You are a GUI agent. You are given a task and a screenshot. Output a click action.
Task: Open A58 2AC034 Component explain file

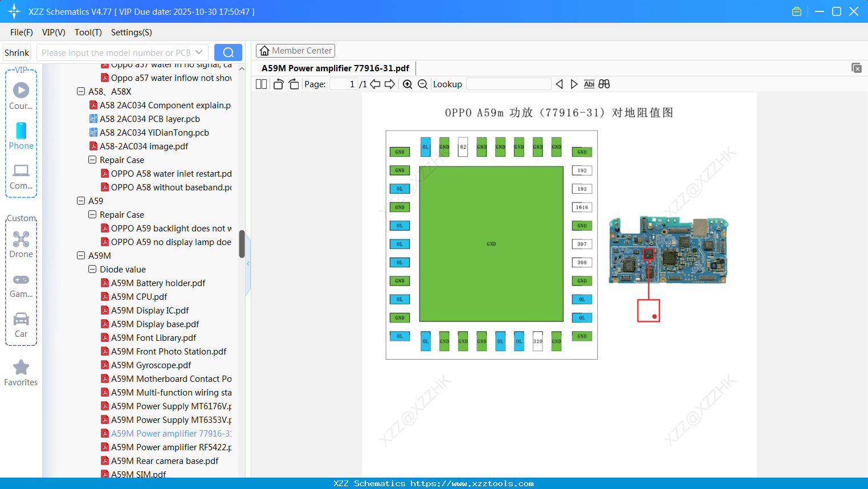(x=160, y=105)
